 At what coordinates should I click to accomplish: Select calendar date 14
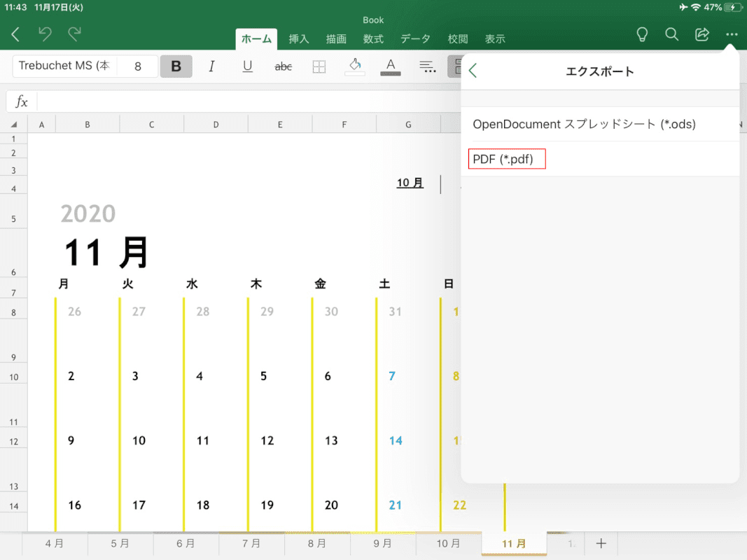396,441
